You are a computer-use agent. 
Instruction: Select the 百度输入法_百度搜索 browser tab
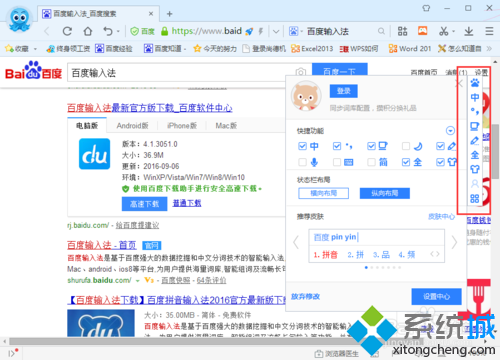pos(98,14)
